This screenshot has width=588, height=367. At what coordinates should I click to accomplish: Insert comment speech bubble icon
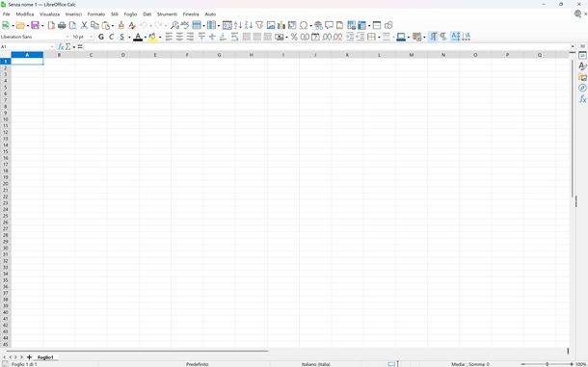click(x=329, y=25)
